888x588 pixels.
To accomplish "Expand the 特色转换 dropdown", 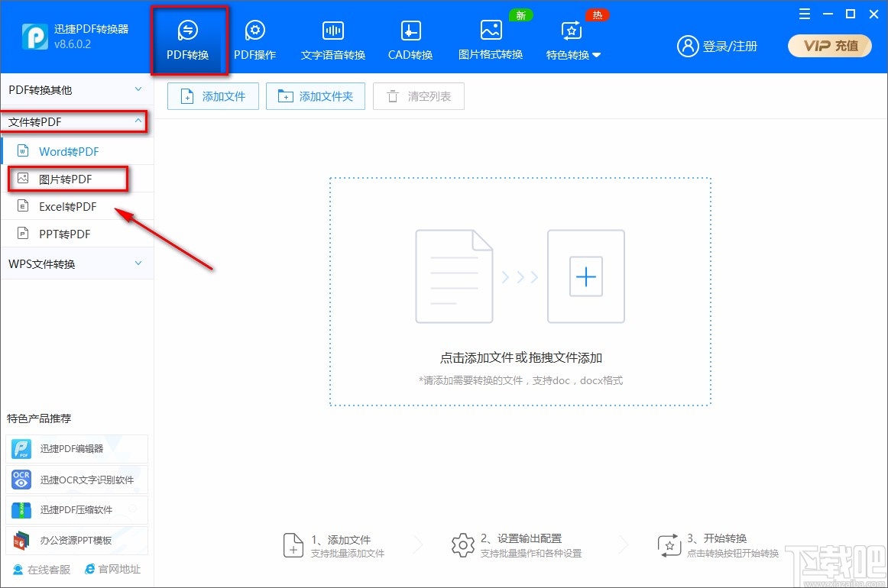I will tap(572, 38).
